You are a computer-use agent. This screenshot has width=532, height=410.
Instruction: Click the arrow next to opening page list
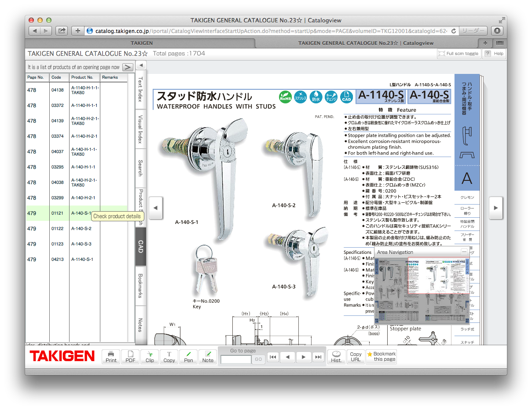point(127,67)
